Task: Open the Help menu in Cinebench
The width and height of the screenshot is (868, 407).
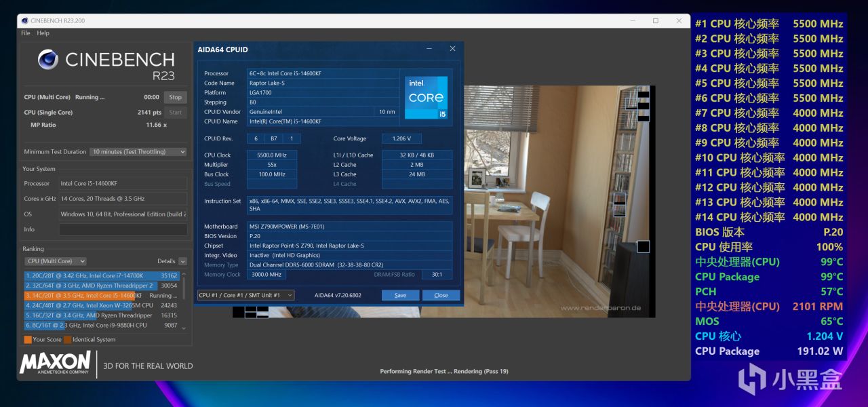Action: [x=43, y=33]
